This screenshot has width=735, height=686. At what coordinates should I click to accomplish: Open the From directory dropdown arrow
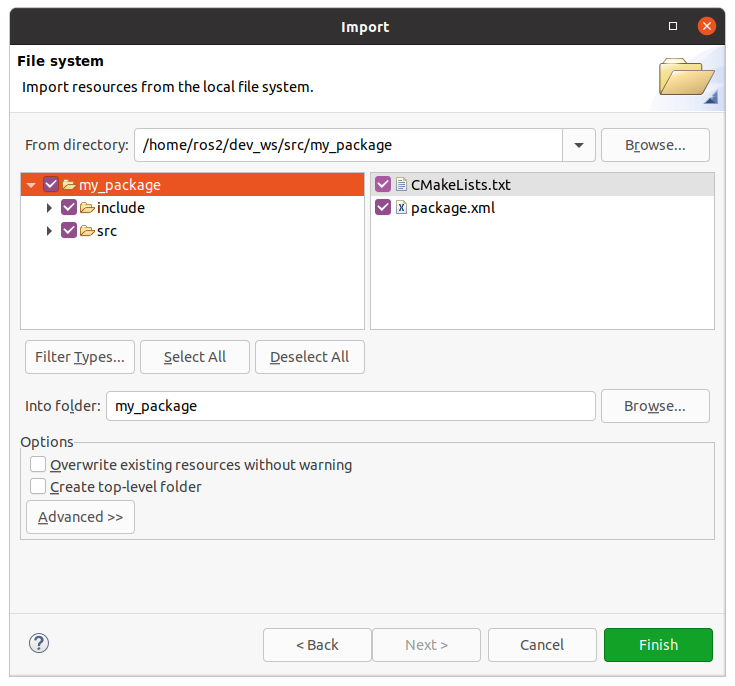pyautogui.click(x=579, y=145)
